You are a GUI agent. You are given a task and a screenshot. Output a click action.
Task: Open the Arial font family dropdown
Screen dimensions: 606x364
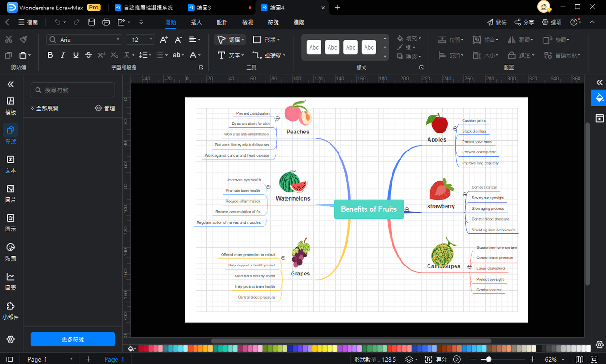point(84,40)
